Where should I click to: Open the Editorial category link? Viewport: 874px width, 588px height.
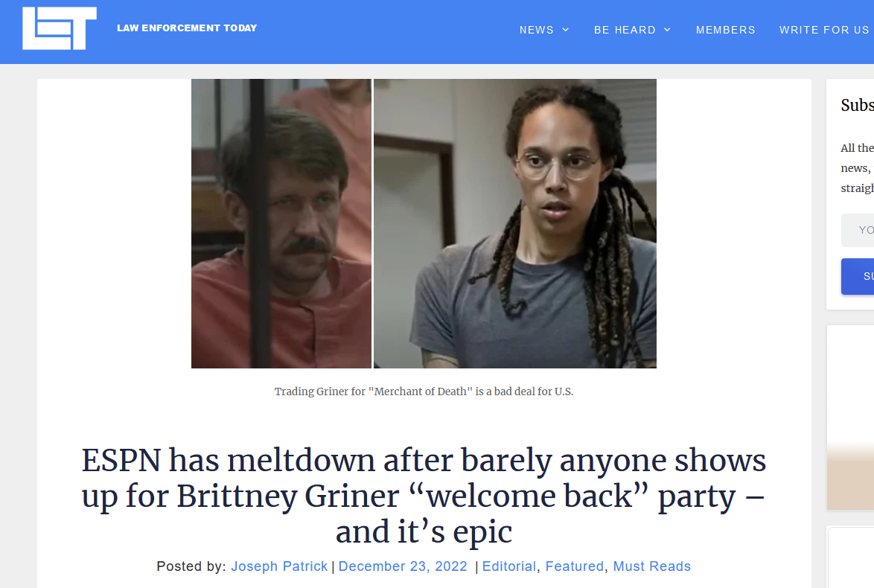(509, 566)
